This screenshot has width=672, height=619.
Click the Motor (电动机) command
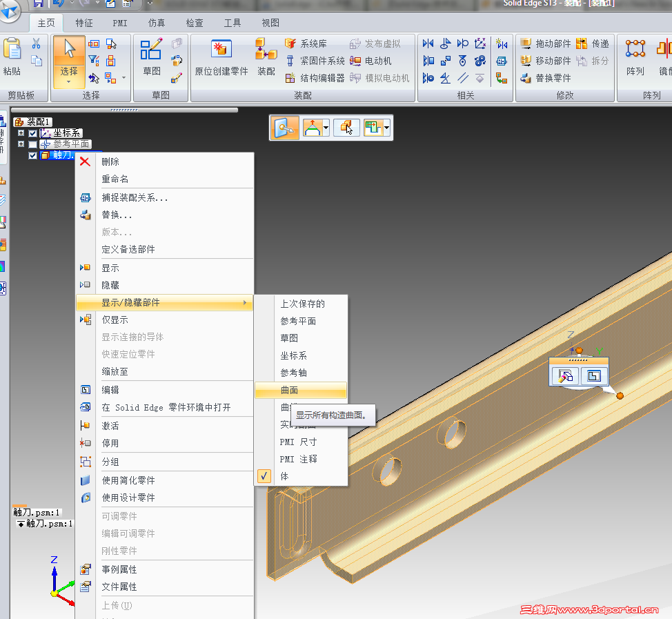(370, 61)
